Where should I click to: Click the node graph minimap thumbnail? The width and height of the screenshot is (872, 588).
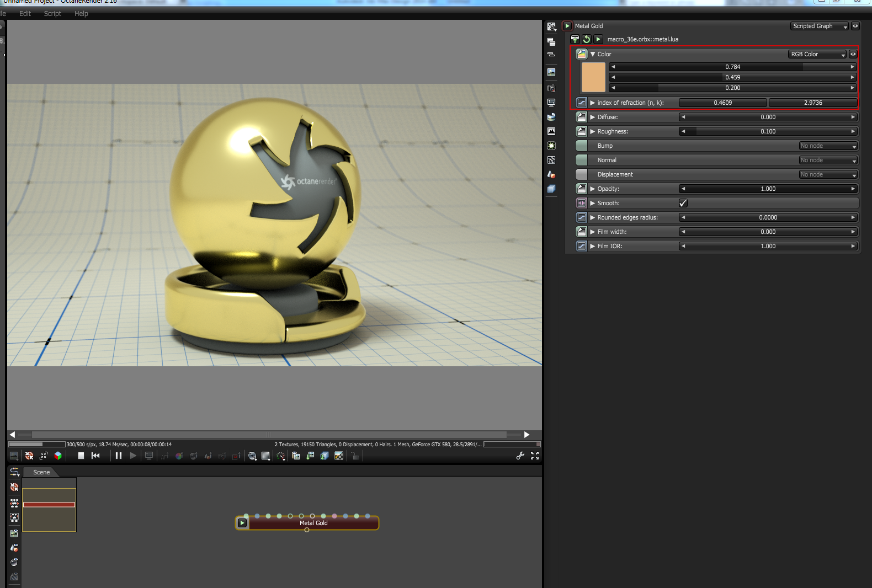click(x=49, y=504)
